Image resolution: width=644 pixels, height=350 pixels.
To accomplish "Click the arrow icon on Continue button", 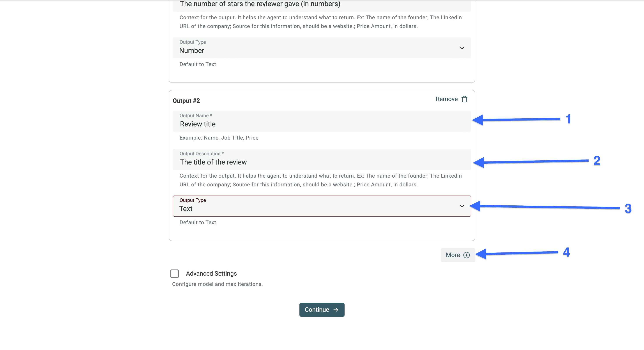I will [x=336, y=310].
